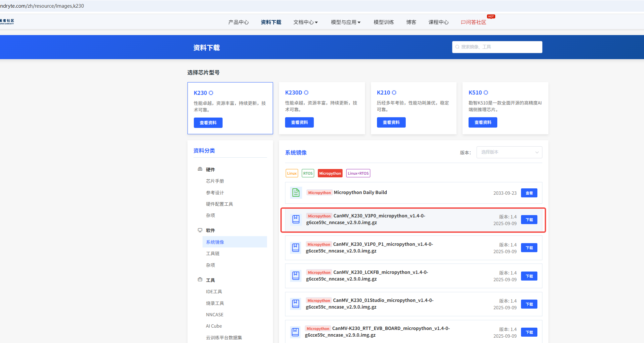The height and width of the screenshot is (343, 644).
Task: Toggle the Linux+RTOS filter tag
Action: [358, 173]
